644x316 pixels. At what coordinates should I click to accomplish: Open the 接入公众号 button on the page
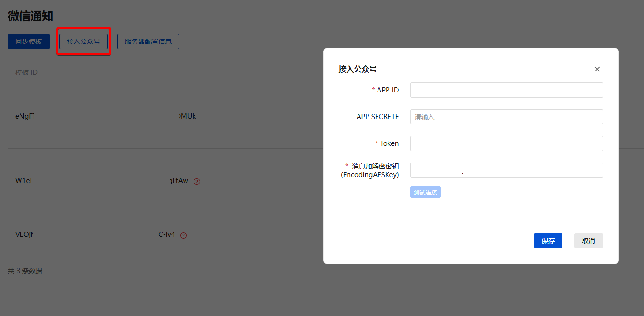click(83, 41)
